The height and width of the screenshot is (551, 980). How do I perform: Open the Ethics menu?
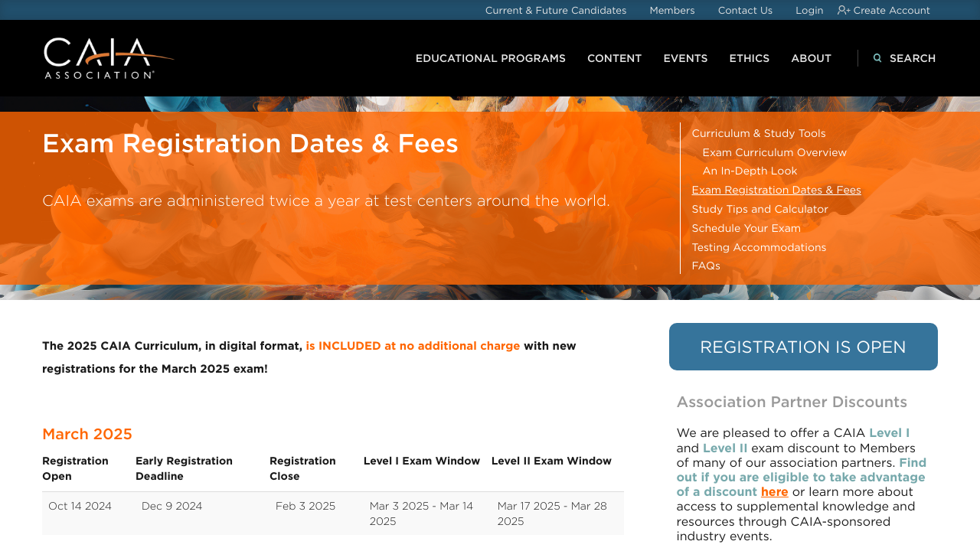[750, 58]
